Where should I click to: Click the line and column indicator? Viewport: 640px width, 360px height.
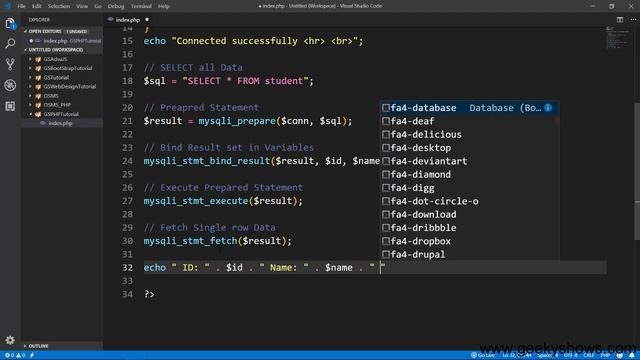click(x=516, y=355)
